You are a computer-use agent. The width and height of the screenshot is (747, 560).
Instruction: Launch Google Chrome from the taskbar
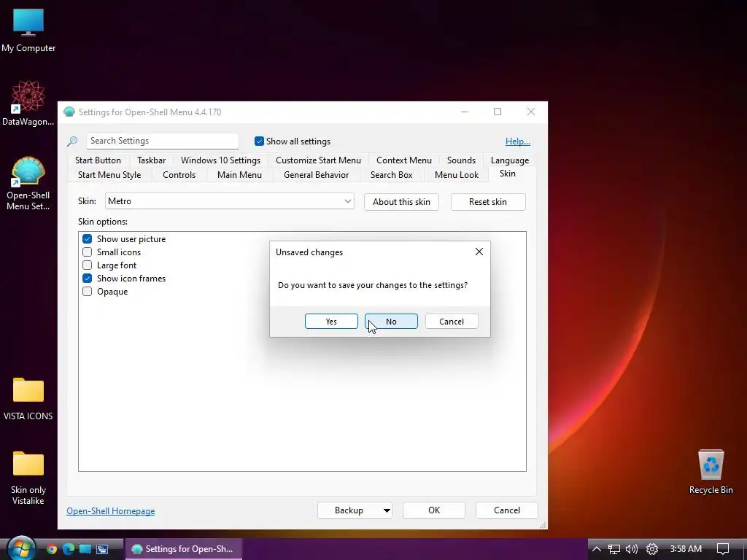pos(52,549)
